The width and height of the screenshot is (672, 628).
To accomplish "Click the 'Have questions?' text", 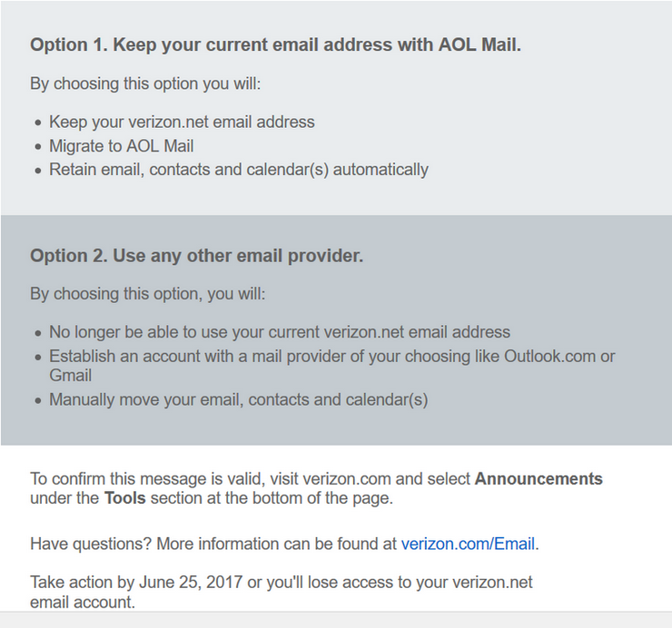I will click(91, 544).
